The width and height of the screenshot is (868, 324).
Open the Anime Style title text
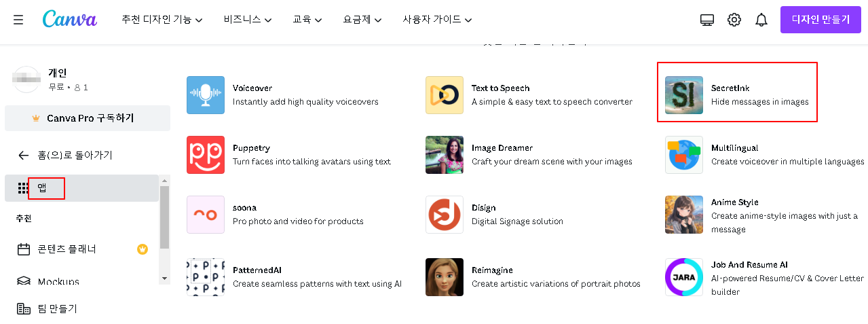[x=735, y=202]
